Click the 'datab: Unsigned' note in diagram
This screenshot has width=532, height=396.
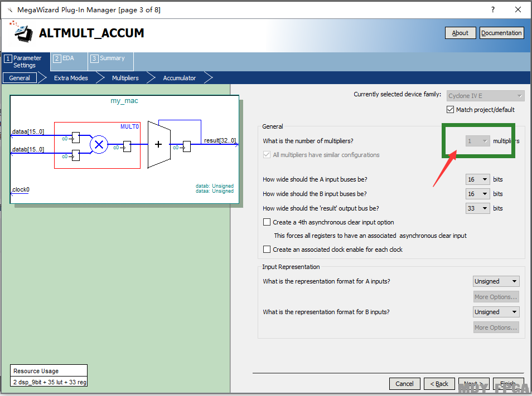(x=215, y=186)
